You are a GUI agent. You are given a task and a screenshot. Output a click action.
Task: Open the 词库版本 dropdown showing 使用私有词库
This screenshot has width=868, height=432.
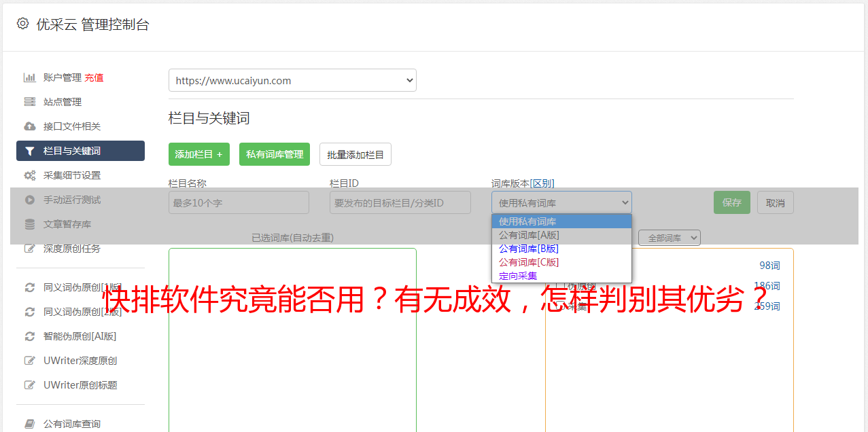coord(561,202)
